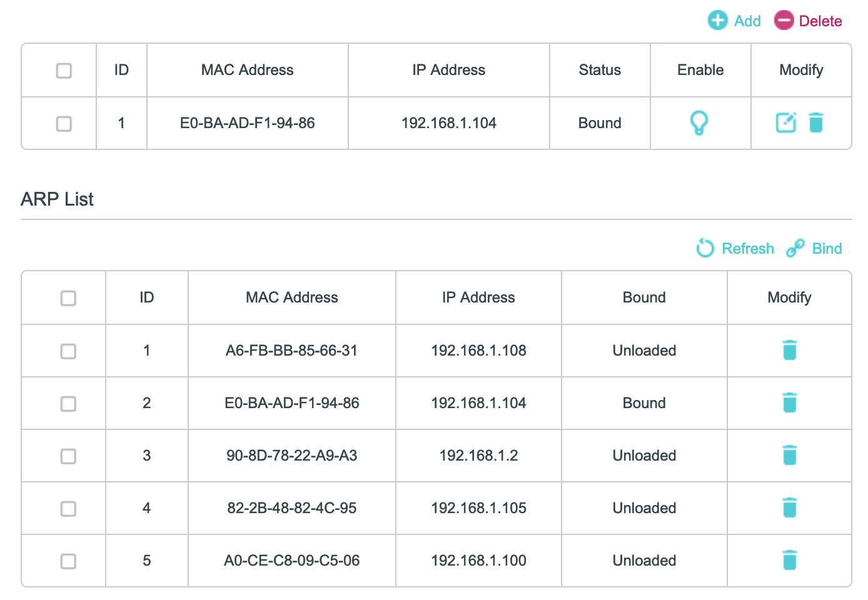Viewport: 868px width, 600px height.
Task: Refresh the ARP List
Action: coord(735,248)
